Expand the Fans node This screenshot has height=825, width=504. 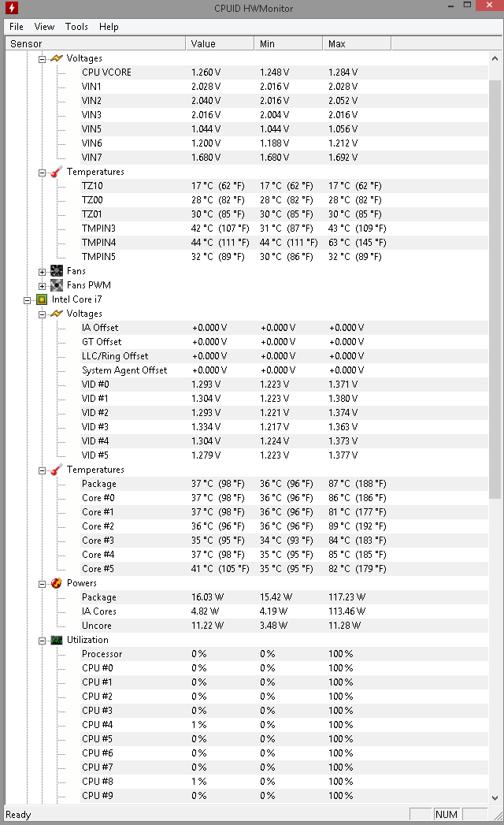coord(42,272)
